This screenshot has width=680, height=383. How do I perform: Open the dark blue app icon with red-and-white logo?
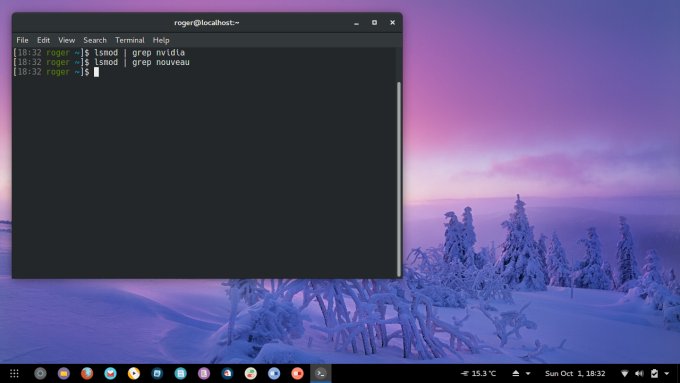[228, 373]
